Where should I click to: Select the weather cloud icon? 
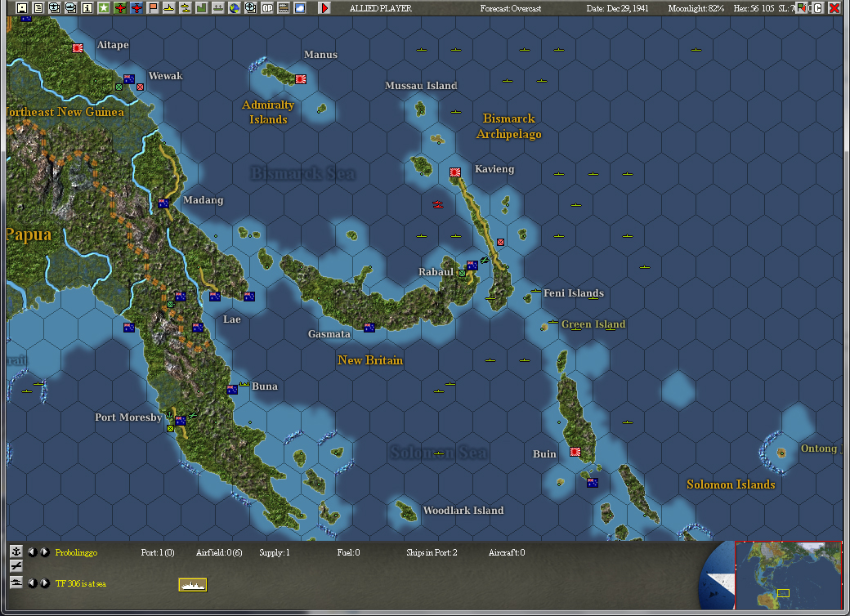[x=301, y=7]
